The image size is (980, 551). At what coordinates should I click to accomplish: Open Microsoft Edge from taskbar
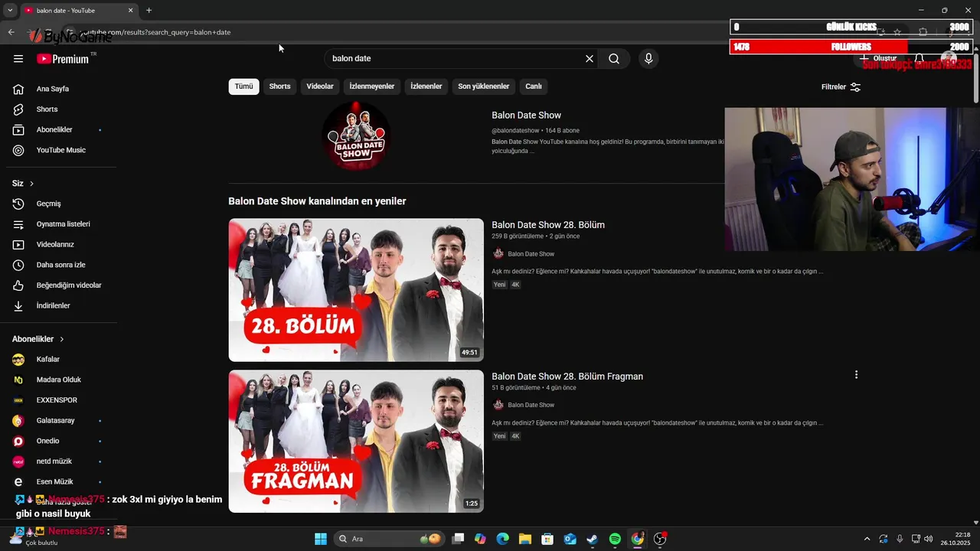[502, 539]
